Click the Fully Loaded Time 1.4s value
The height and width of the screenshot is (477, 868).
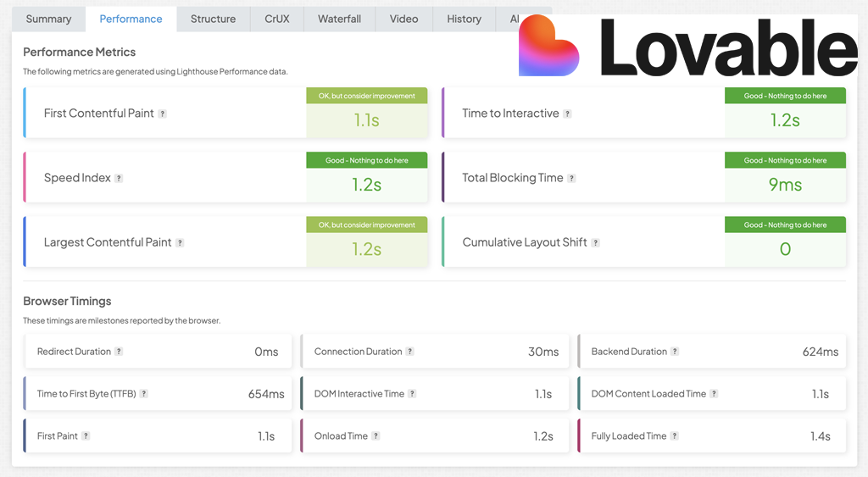(x=821, y=436)
